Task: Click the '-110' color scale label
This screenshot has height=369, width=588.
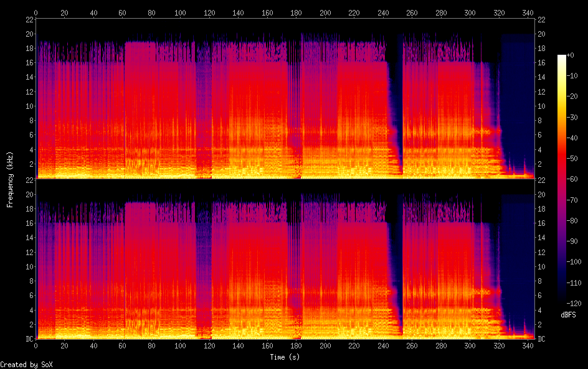Action: (574, 283)
